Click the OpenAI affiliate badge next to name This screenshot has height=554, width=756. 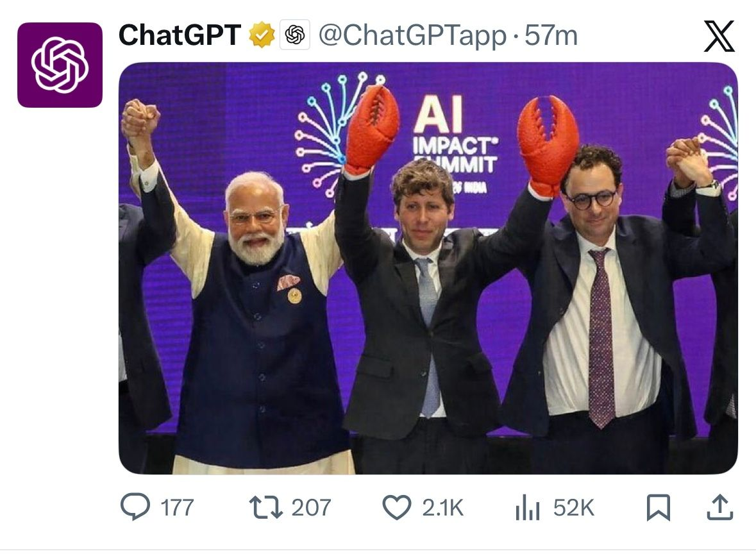point(295,35)
